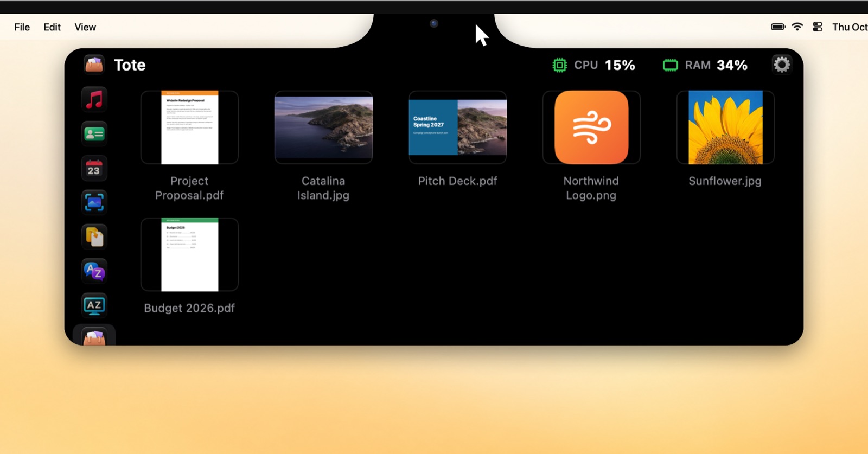Open Tote settings gear icon
This screenshot has width=868, height=454.
pos(782,65)
